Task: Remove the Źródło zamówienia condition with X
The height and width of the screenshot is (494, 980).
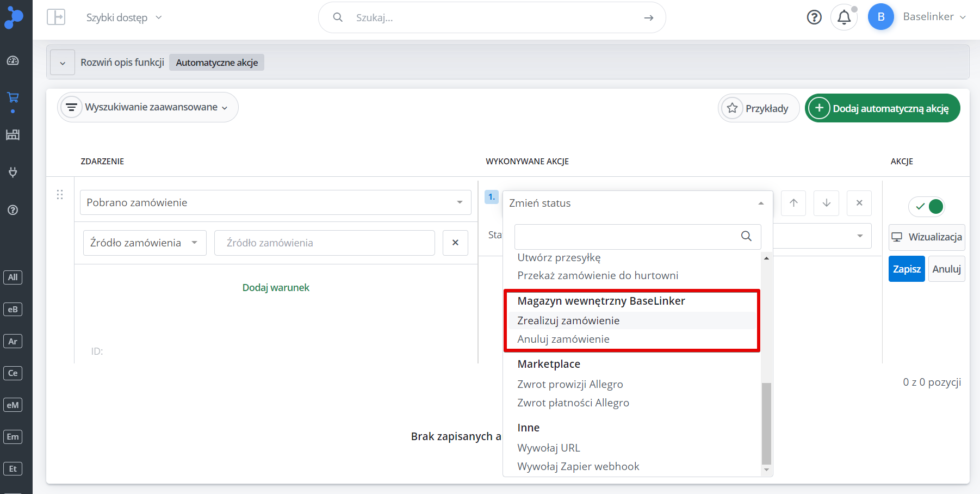Action: point(456,243)
